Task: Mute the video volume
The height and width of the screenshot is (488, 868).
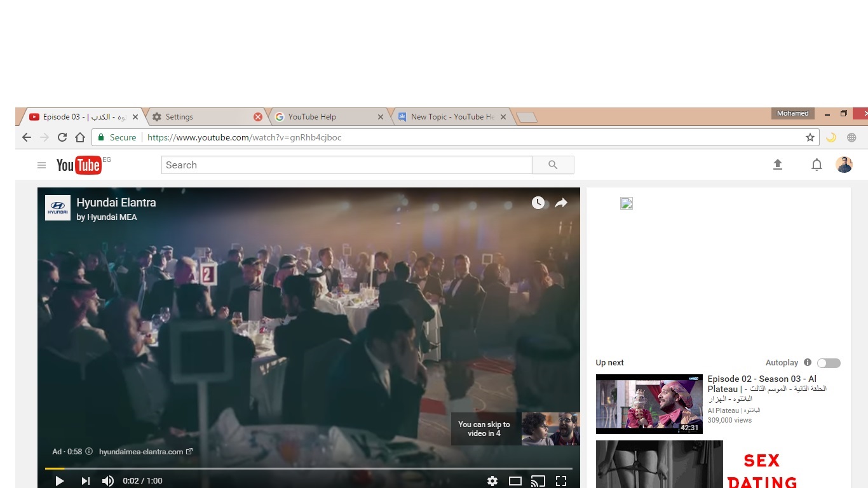Action: point(108,481)
